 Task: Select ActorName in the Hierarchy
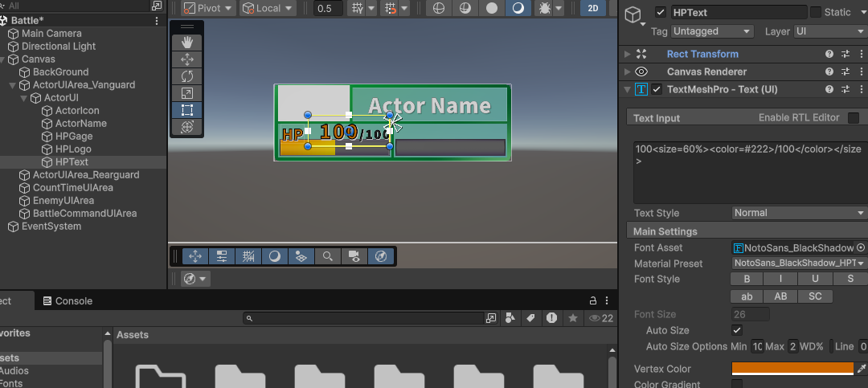[x=80, y=124]
